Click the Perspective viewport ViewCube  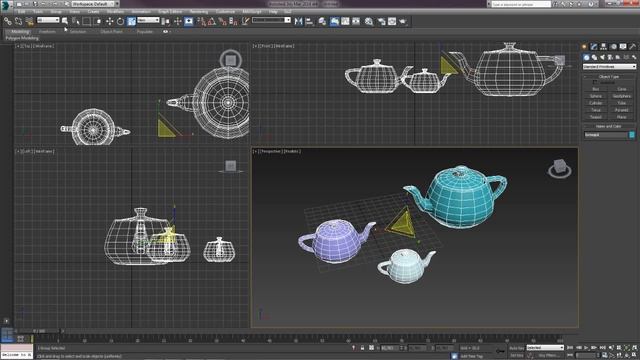coord(559,168)
